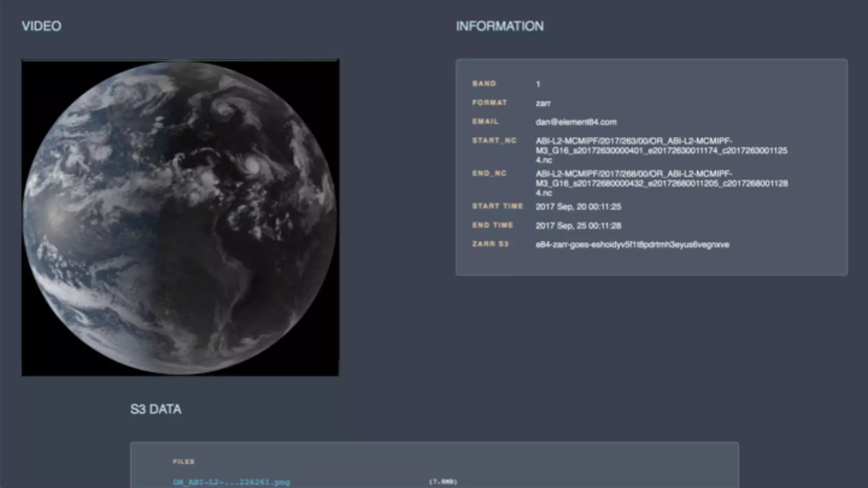This screenshot has width=868, height=488.
Task: Click the END_NC file path text
Action: 661,183
